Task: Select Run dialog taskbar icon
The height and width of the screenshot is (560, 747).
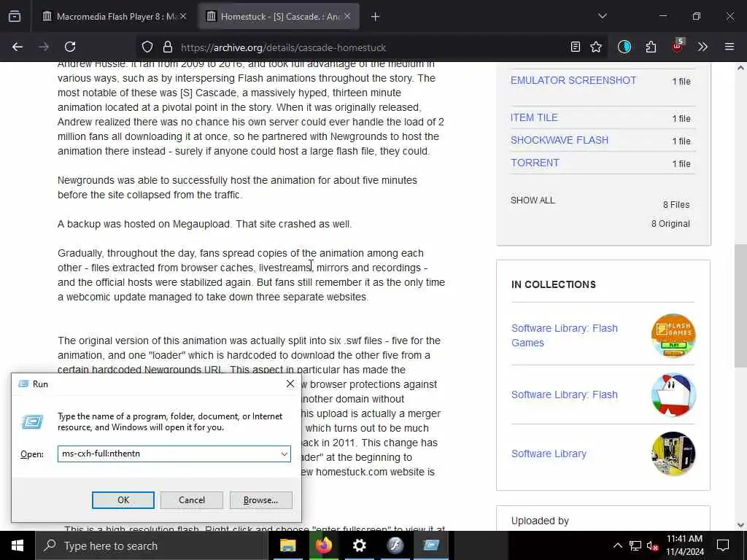Action: (x=430, y=545)
